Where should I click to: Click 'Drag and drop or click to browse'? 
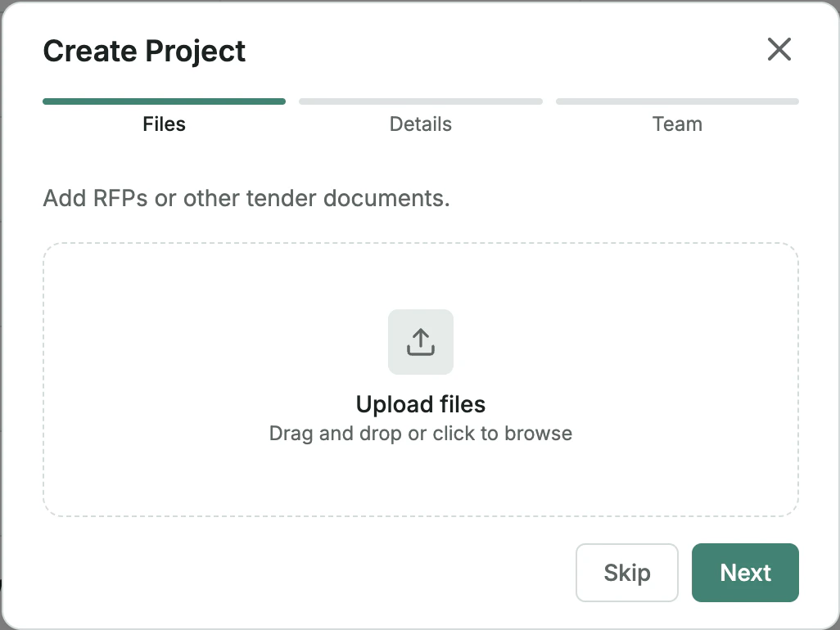(x=420, y=434)
